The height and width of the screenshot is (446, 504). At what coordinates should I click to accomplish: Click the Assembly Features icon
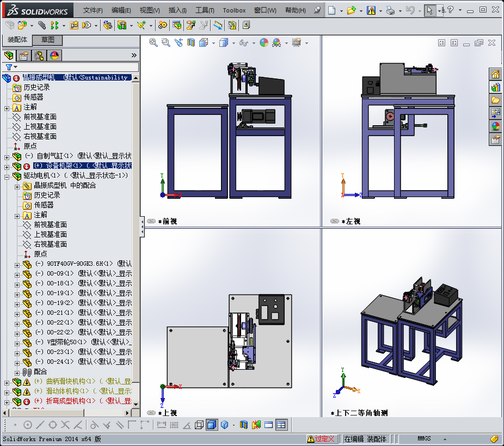122,25
